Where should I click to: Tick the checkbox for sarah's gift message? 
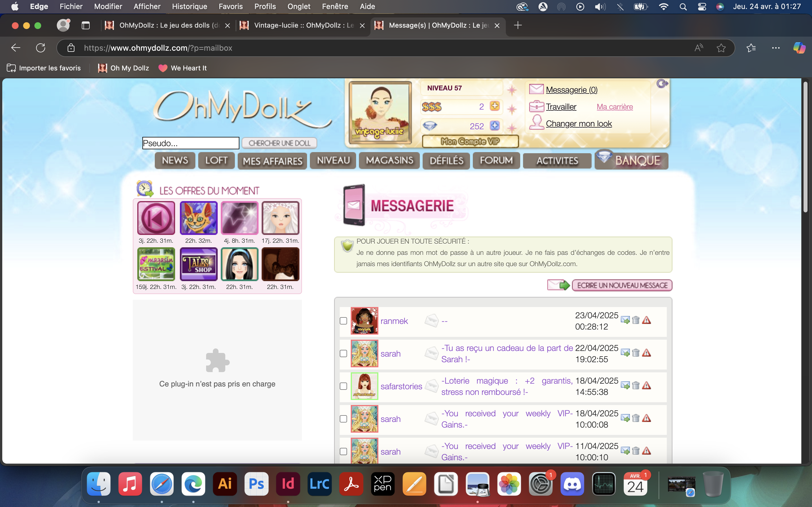pyautogui.click(x=343, y=353)
